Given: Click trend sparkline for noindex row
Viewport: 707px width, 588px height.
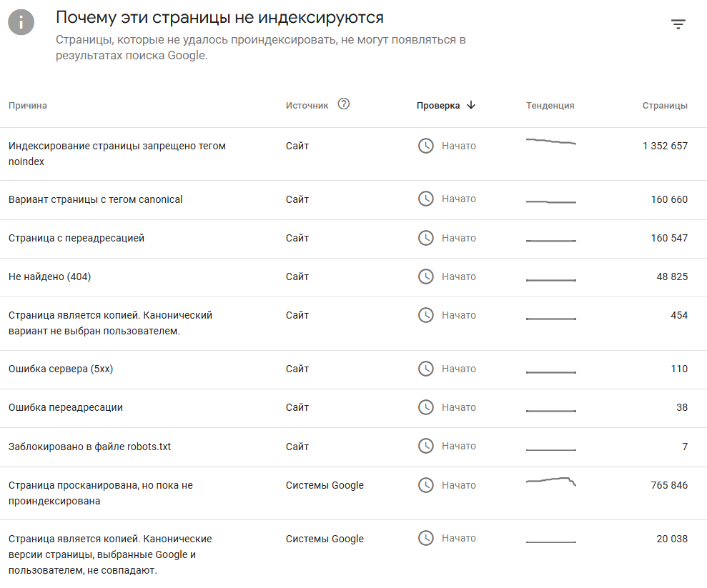Looking at the screenshot, I should [551, 142].
